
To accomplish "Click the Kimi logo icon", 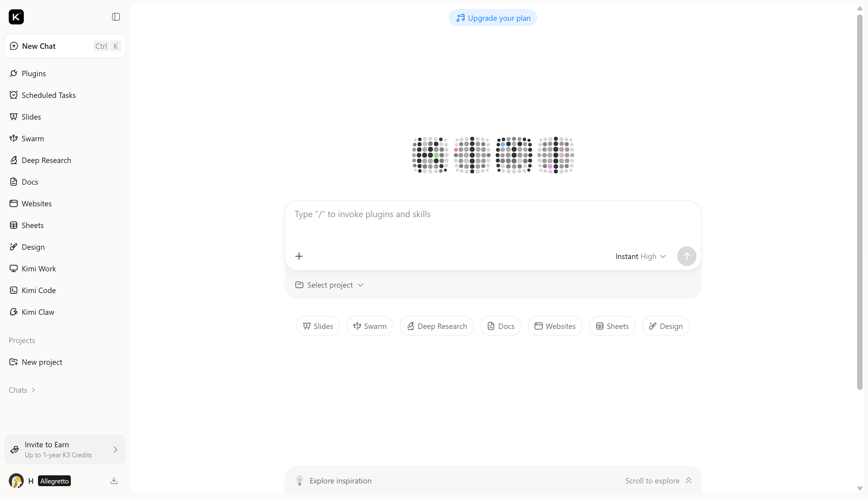I will coord(16,17).
